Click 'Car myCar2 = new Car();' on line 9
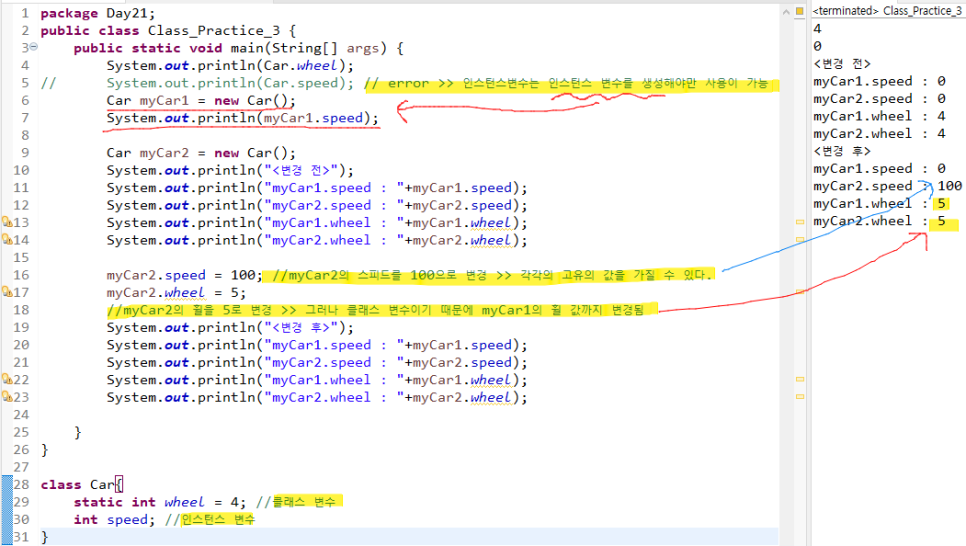 [x=201, y=153]
